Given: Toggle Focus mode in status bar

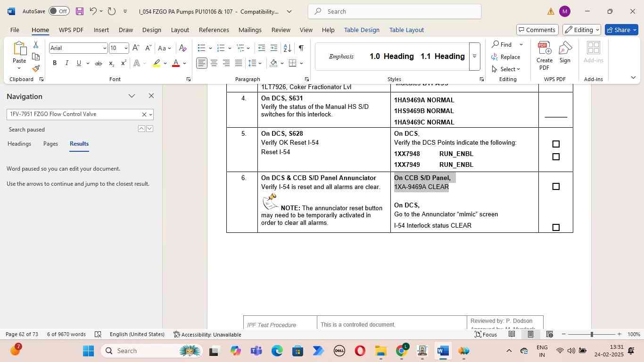Looking at the screenshot, I should (x=486, y=334).
